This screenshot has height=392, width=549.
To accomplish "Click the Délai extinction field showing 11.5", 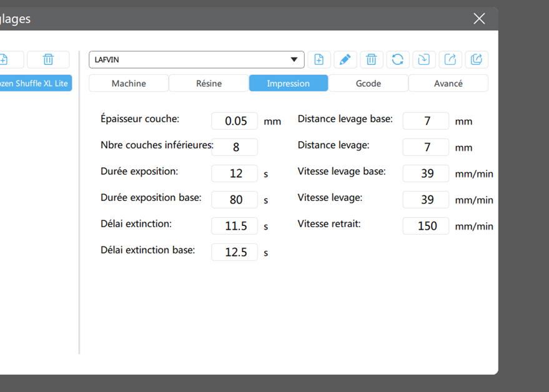I will pos(235,226).
